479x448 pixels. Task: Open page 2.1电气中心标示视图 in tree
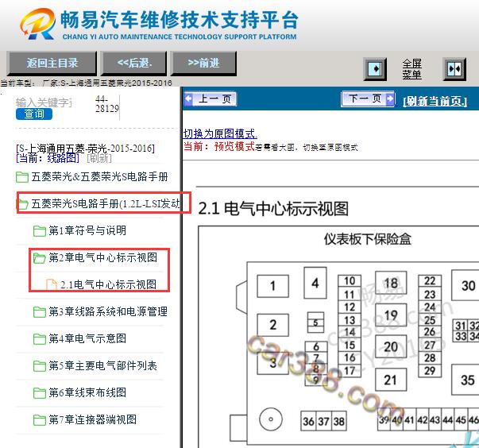(108, 284)
